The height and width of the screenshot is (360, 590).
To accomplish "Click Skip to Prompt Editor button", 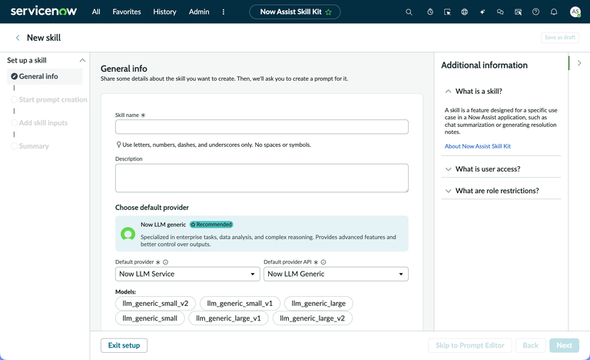I will (470, 345).
